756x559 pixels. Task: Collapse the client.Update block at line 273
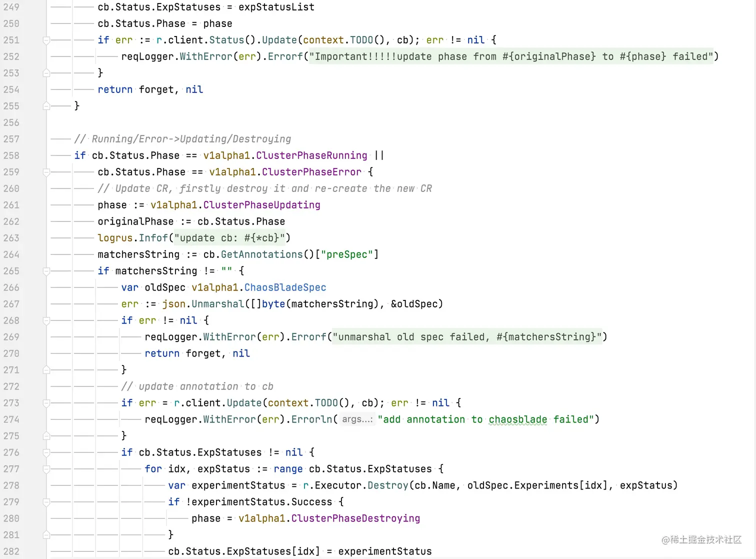point(46,403)
